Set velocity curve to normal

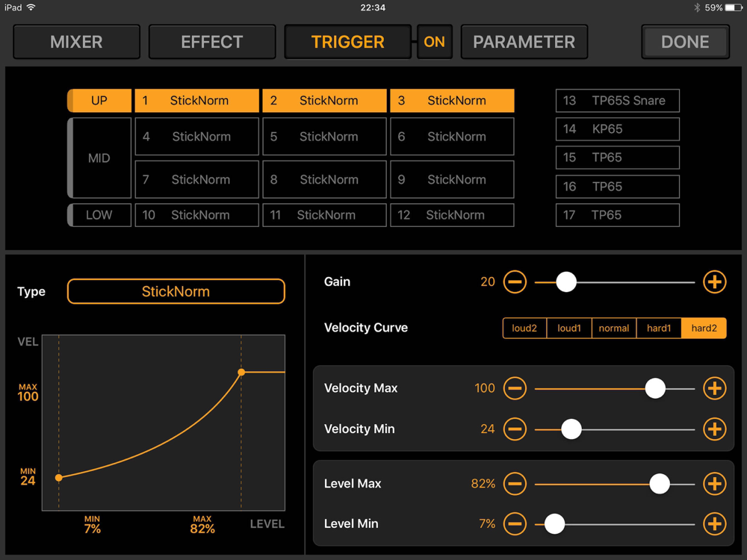click(x=614, y=328)
